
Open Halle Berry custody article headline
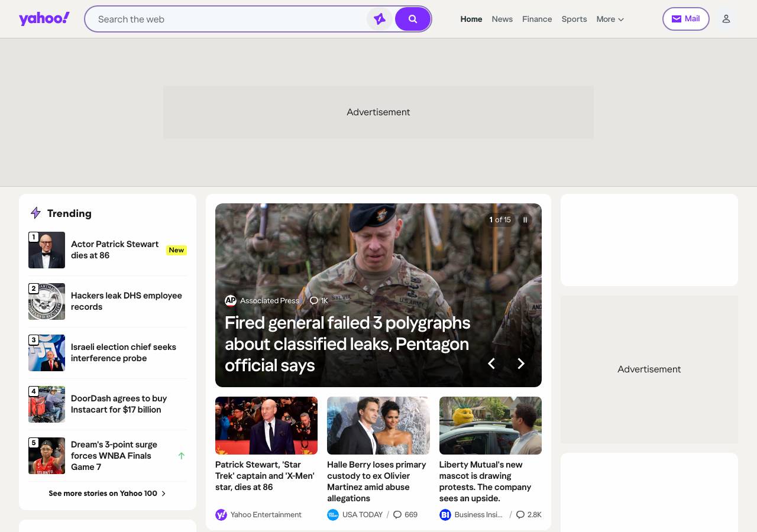point(377,481)
